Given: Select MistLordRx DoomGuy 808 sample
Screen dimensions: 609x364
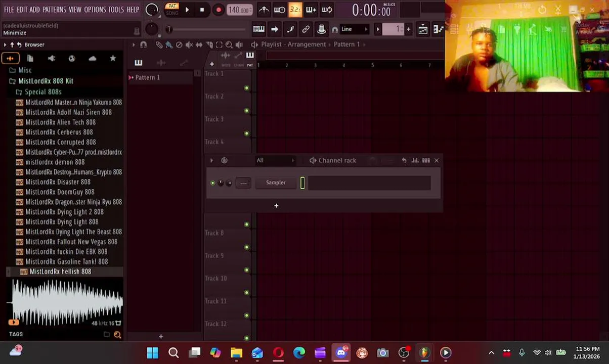Looking at the screenshot, I should click(60, 192).
